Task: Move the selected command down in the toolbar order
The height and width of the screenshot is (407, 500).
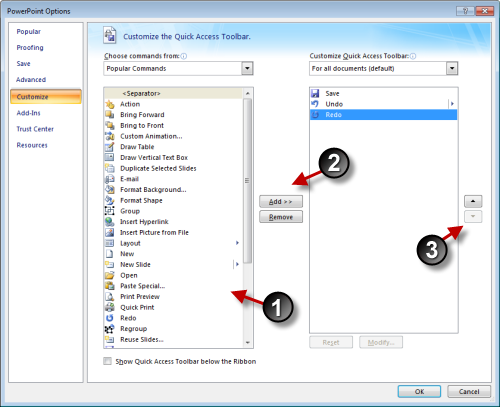Action: tap(473, 217)
